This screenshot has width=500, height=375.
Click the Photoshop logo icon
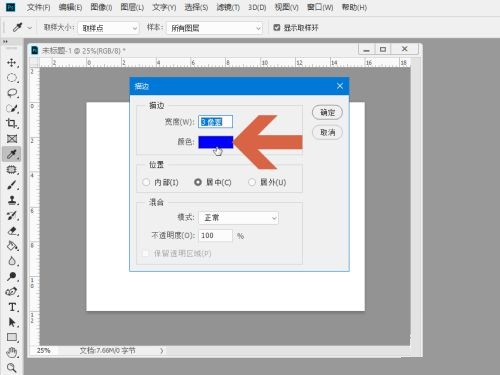coord(11,7)
